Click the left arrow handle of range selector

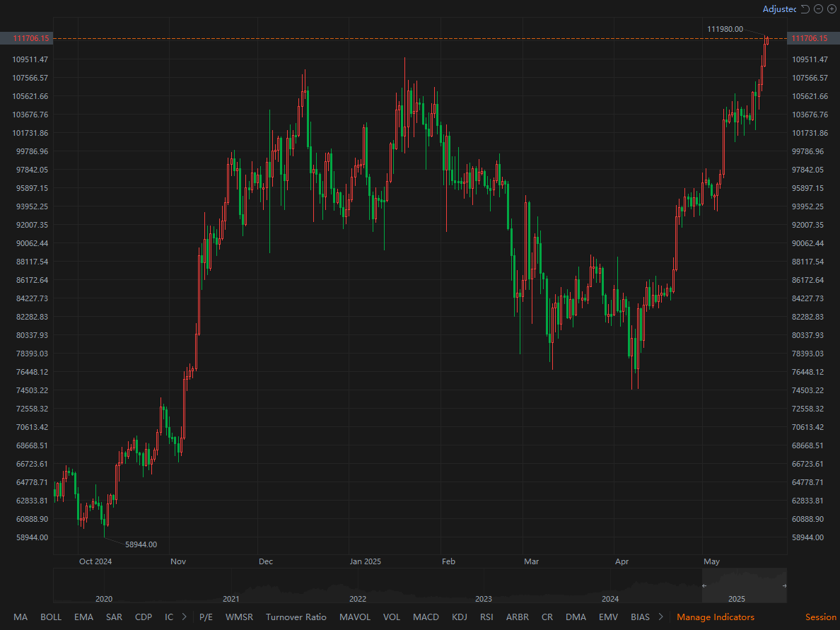click(704, 585)
